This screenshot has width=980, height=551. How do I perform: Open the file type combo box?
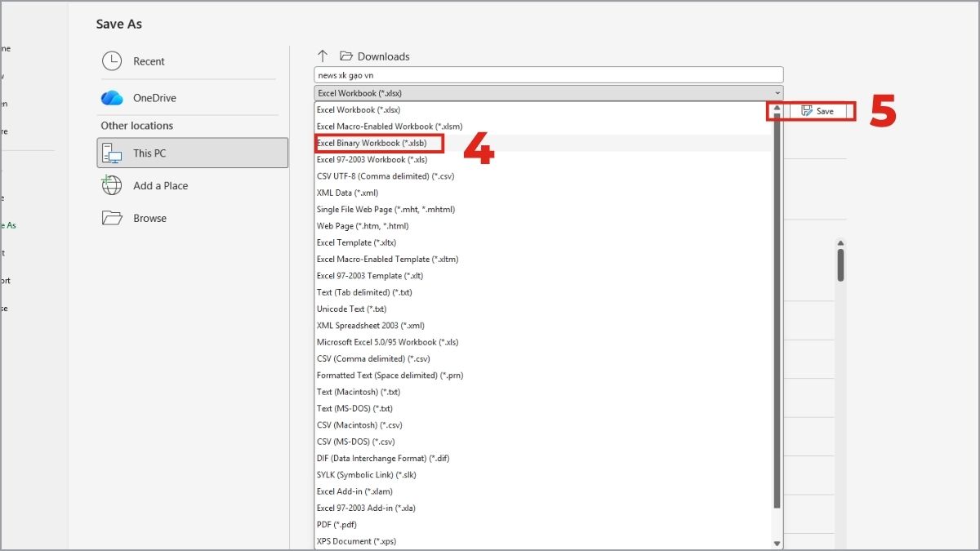point(548,93)
